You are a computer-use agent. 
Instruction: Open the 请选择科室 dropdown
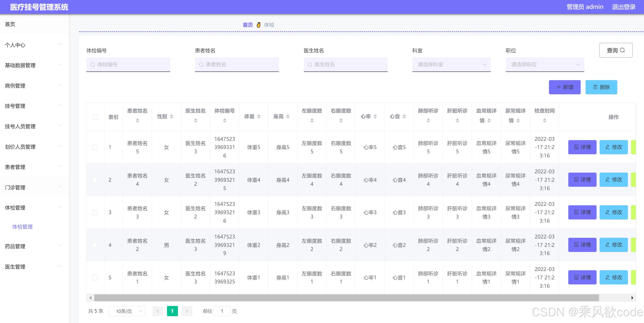click(x=451, y=65)
